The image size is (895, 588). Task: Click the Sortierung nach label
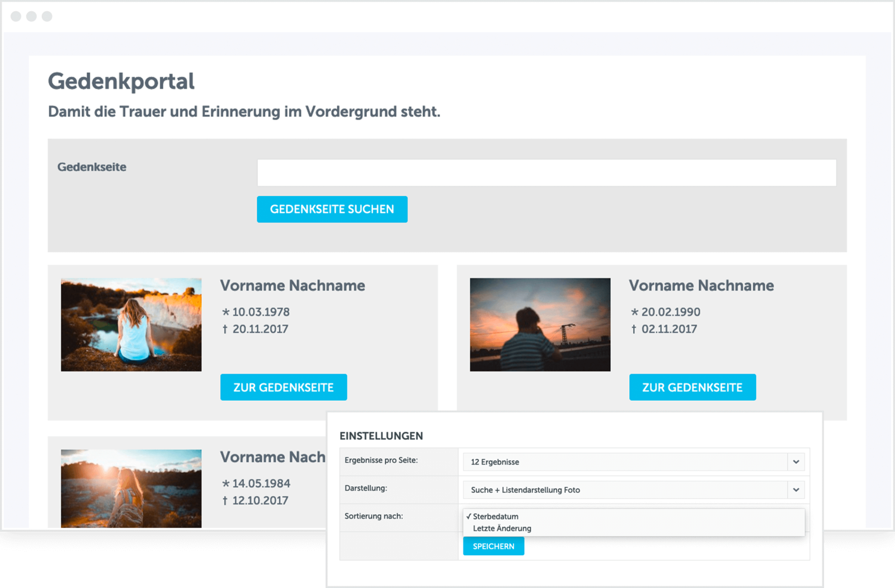374,516
